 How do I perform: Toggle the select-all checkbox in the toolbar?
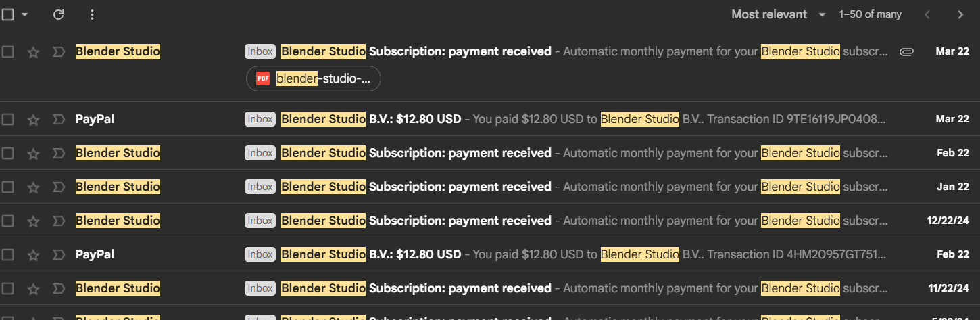pyautogui.click(x=8, y=14)
